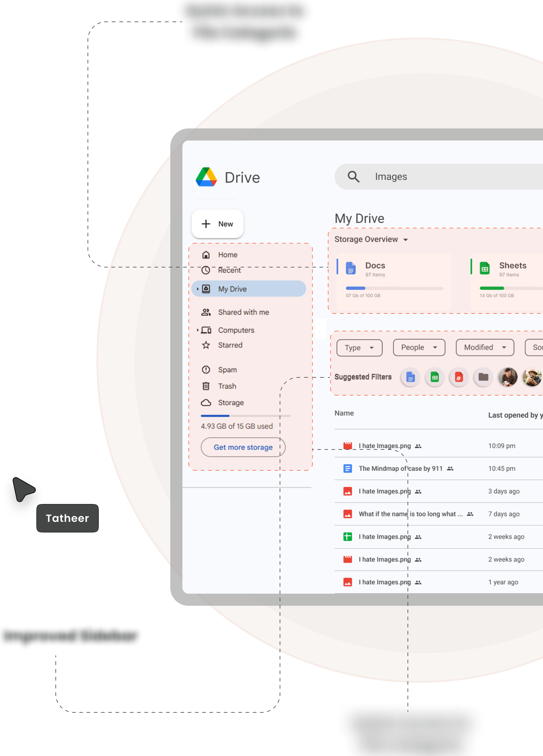Click the image icon on 1 year ago row

click(x=348, y=582)
